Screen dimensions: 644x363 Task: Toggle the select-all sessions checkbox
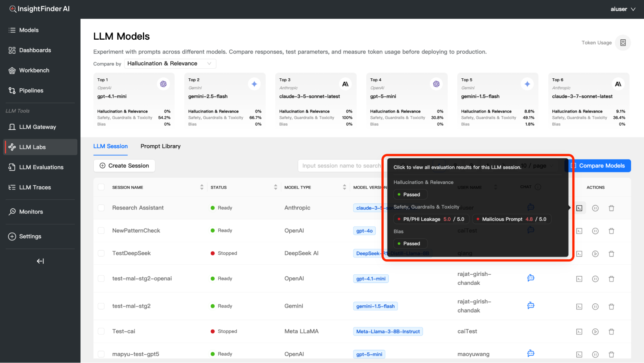(101, 187)
